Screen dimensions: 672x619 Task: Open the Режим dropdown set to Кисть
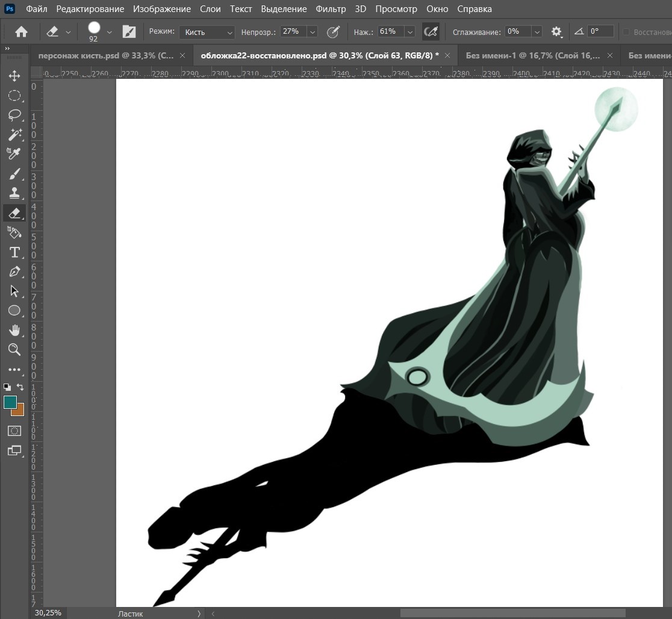click(x=207, y=32)
